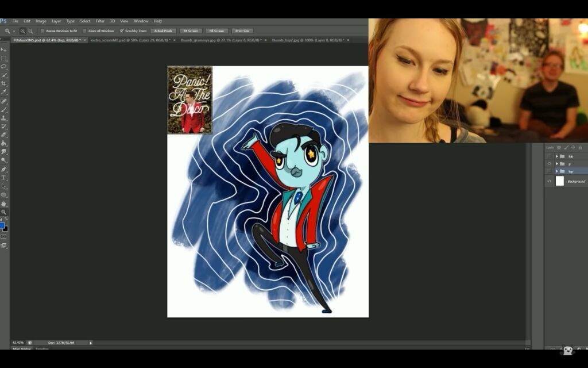Swap foreground and background colors
The height and width of the screenshot is (368, 588).
click(x=6, y=219)
